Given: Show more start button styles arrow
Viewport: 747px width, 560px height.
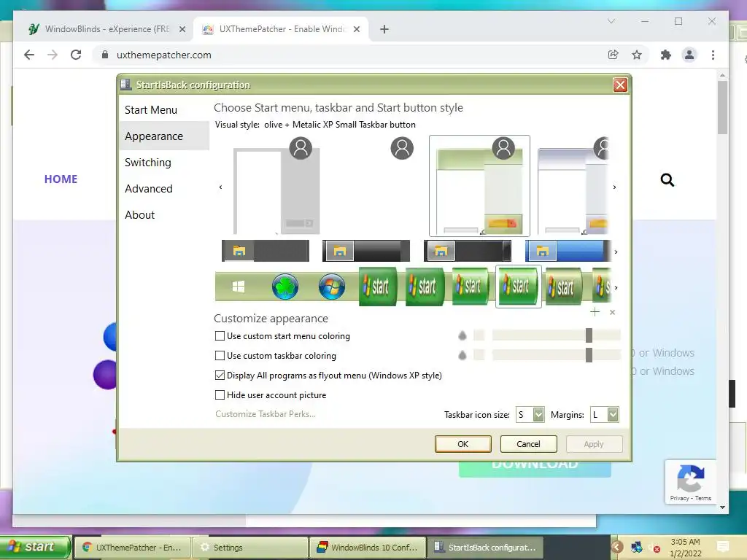Looking at the screenshot, I should [x=616, y=287].
